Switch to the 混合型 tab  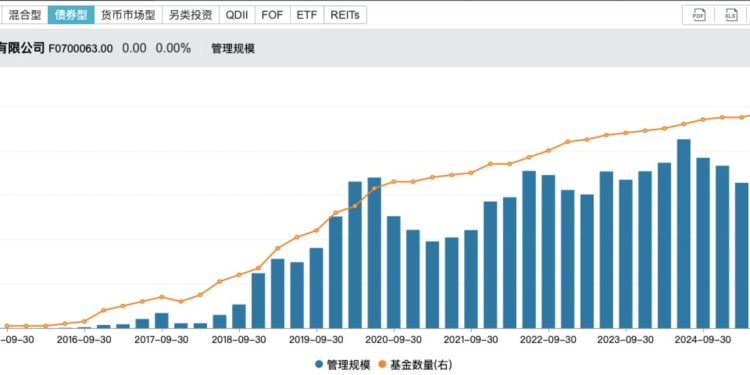[25, 15]
